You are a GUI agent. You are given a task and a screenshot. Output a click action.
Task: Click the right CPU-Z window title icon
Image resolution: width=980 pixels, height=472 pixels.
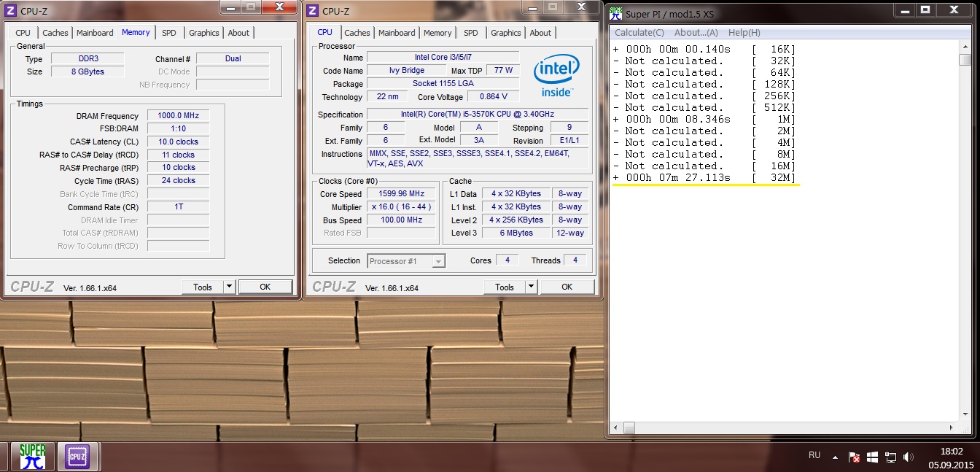coord(313,11)
